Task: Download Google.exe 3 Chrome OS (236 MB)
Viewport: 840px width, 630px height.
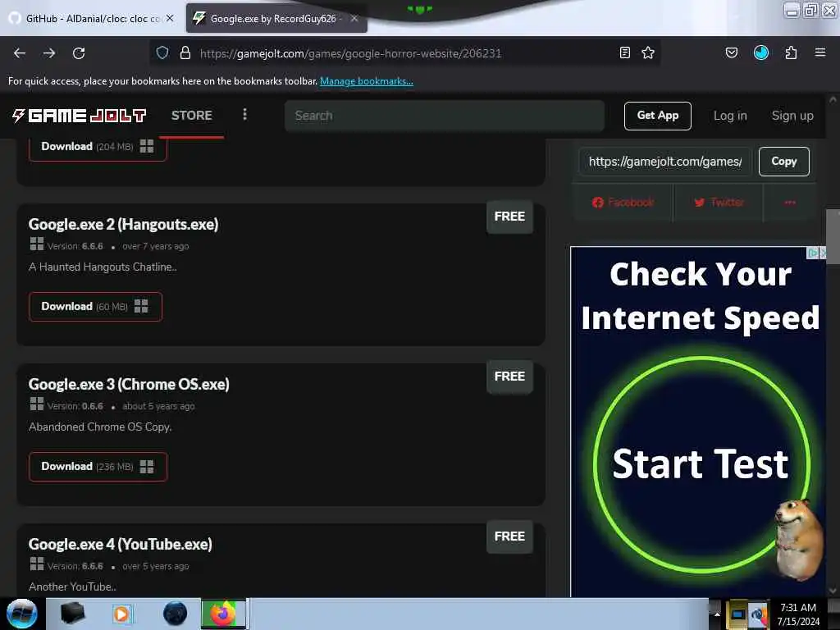Action: (x=98, y=467)
